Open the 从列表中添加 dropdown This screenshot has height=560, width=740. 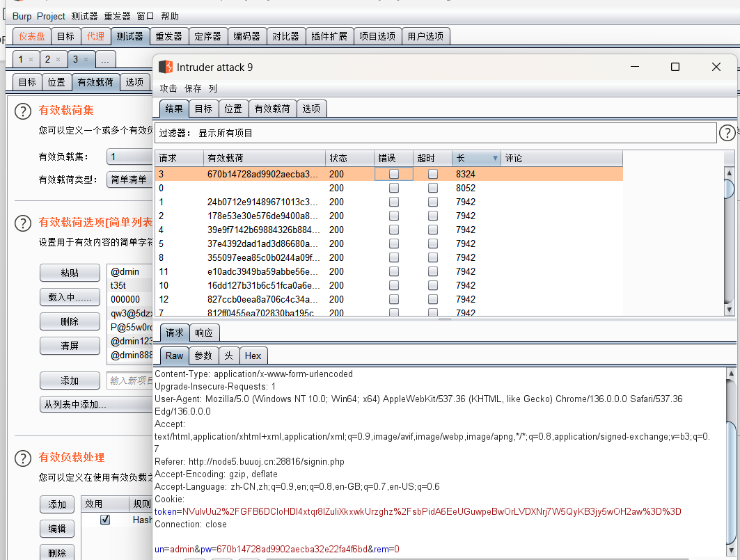[x=96, y=404]
